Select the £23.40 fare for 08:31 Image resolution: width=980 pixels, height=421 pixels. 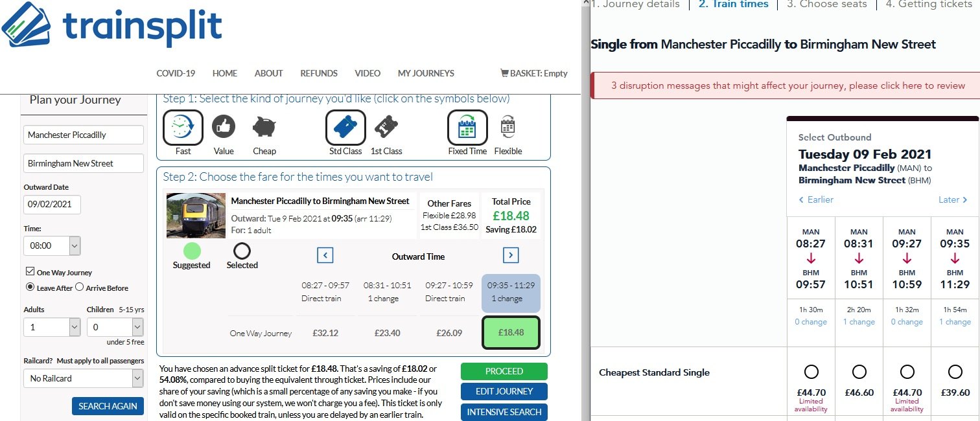pos(388,333)
